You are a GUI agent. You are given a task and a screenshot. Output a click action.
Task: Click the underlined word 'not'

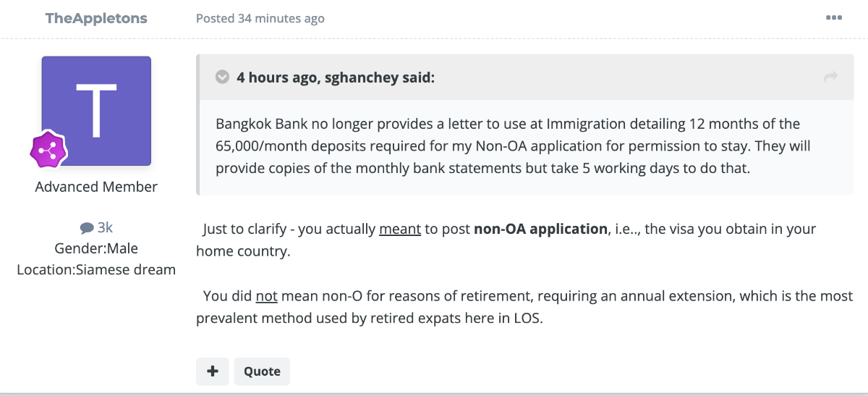[266, 296]
